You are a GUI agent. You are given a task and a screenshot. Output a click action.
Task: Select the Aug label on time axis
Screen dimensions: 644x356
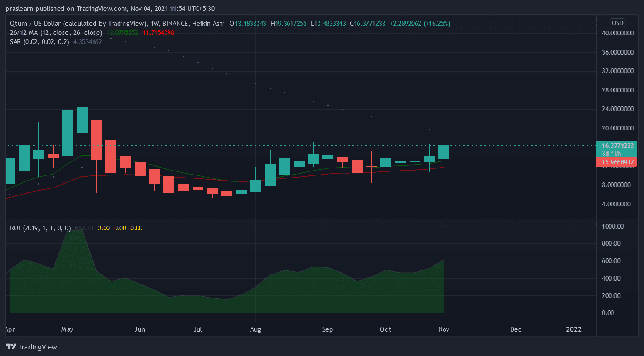(x=255, y=329)
